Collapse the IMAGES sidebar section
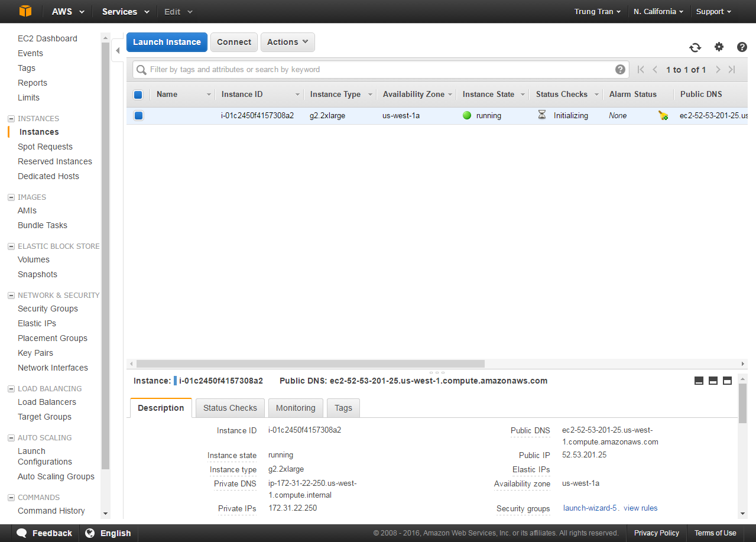Screen dimensions: 756x542 (11, 197)
